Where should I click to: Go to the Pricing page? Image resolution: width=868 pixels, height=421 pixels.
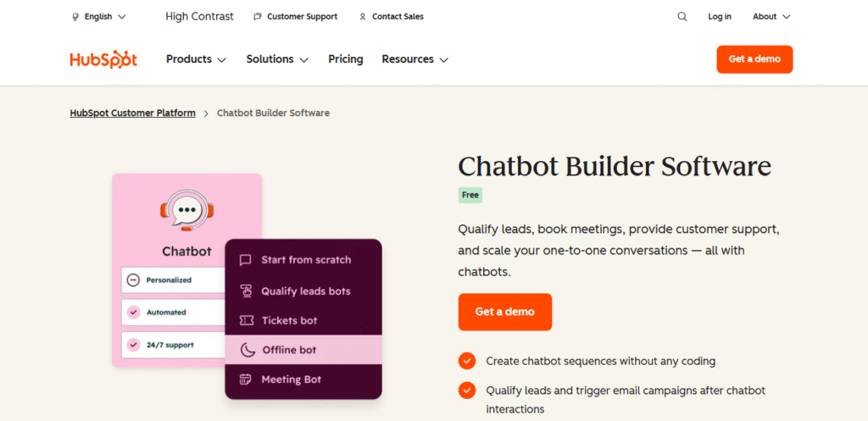pyautogui.click(x=346, y=59)
